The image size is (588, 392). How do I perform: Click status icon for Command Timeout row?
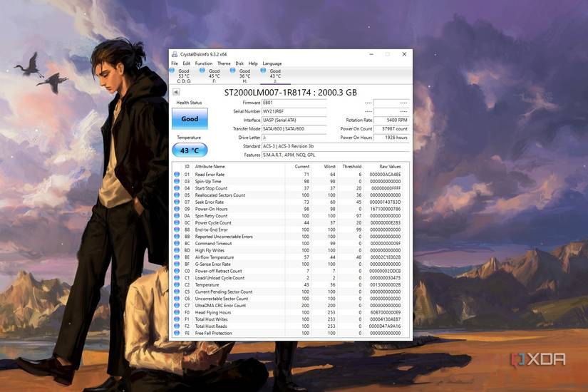177,243
